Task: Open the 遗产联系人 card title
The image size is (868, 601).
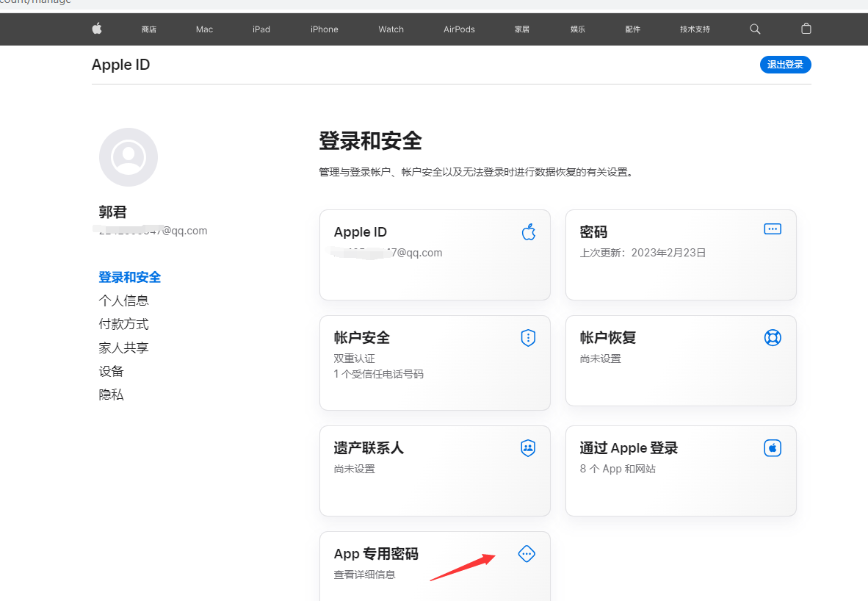Action: pos(369,447)
